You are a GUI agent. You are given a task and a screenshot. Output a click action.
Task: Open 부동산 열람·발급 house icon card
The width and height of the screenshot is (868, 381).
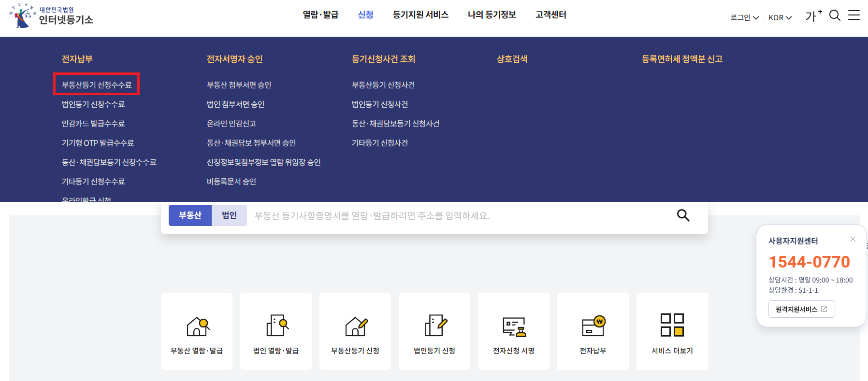pos(197,331)
